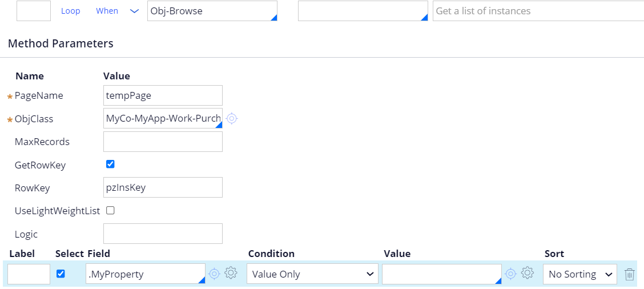This screenshot has width=644, height=289.
Task: Enable the UseLightWeightList checkbox
Action: 110,211
